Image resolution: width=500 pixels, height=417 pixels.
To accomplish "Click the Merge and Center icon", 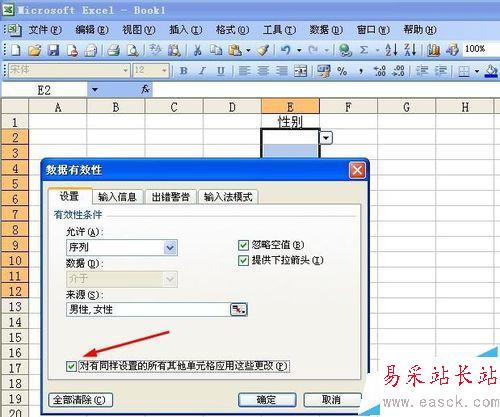I will pyautogui.click(x=300, y=71).
